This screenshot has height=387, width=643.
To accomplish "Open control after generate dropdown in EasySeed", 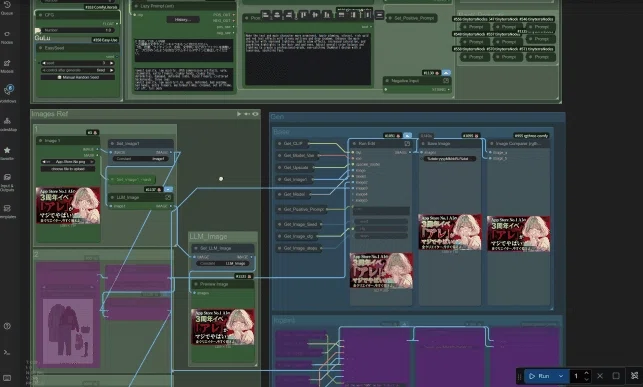I will tap(77, 70).
